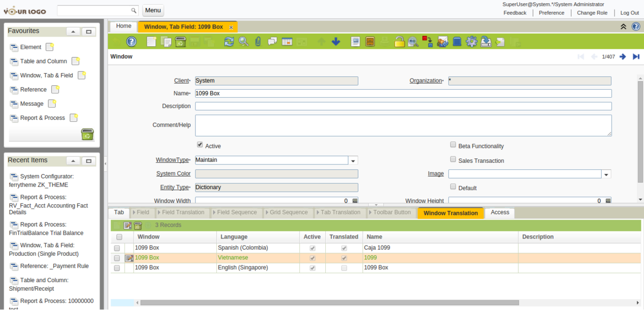The height and width of the screenshot is (310, 644).
Task: Switch to the Access tab
Action: 500,213
